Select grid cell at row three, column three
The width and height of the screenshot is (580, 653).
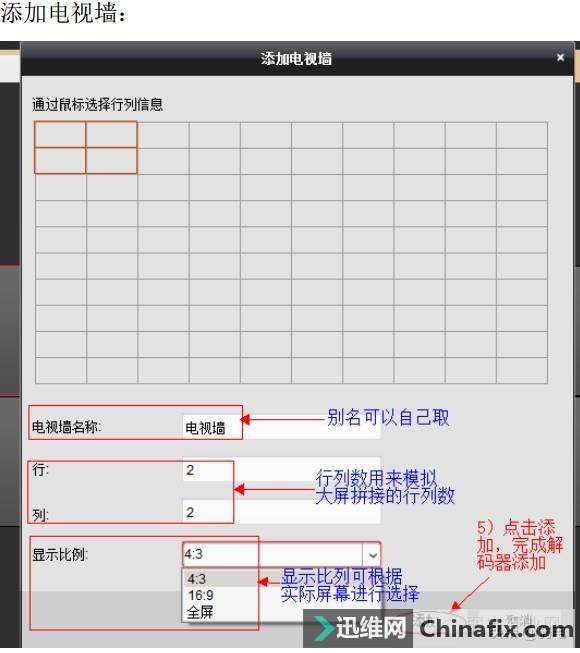[163, 187]
